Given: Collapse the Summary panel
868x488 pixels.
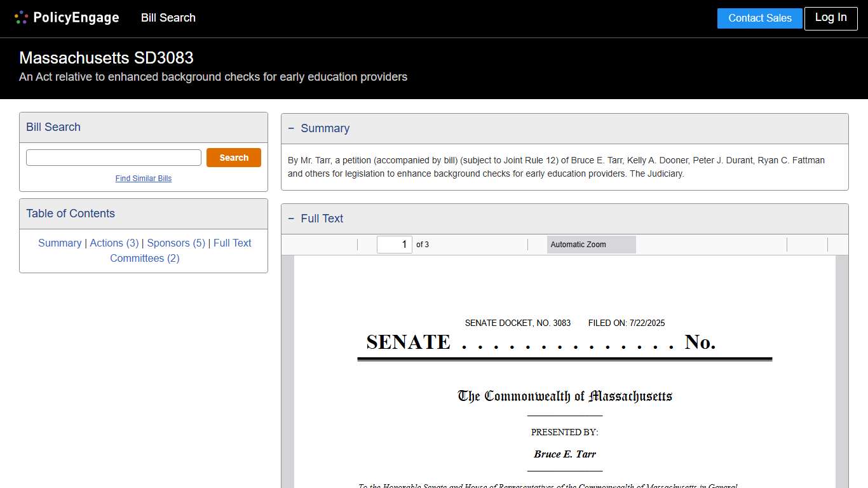Looking at the screenshot, I should (x=292, y=128).
